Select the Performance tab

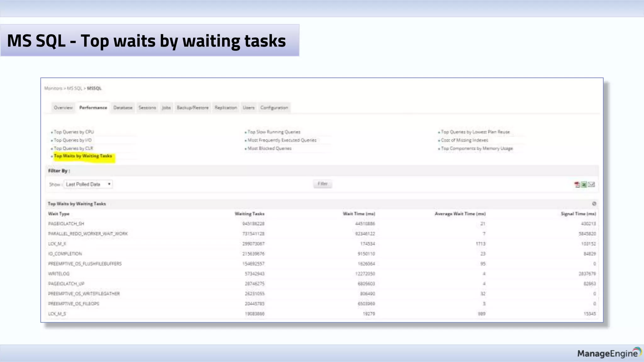[x=93, y=107]
